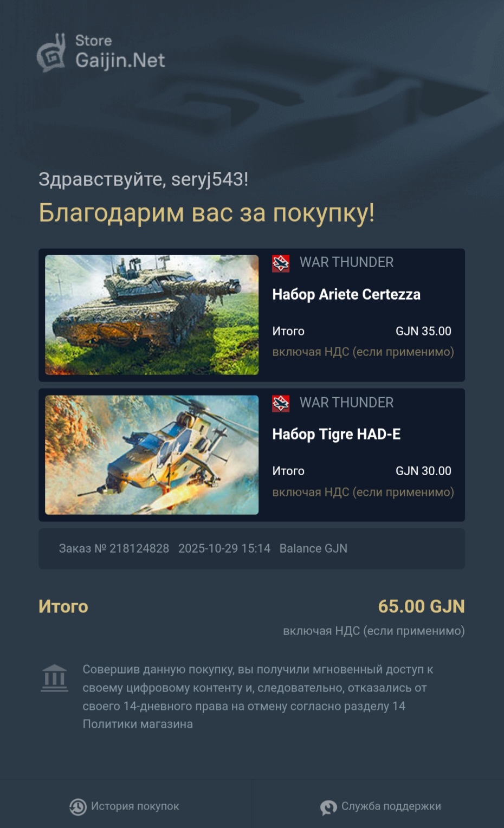Open the Gaijin.Net Store title text
504x828 pixels.
120,52
